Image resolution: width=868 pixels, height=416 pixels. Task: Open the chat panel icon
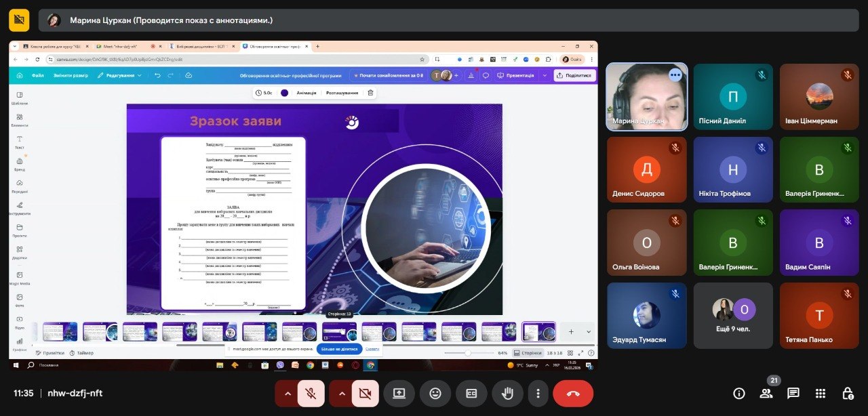pos(793,394)
